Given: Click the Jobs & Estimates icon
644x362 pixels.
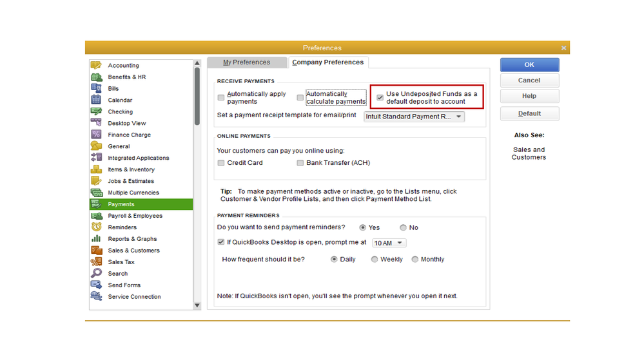Looking at the screenshot, I should point(96,180).
